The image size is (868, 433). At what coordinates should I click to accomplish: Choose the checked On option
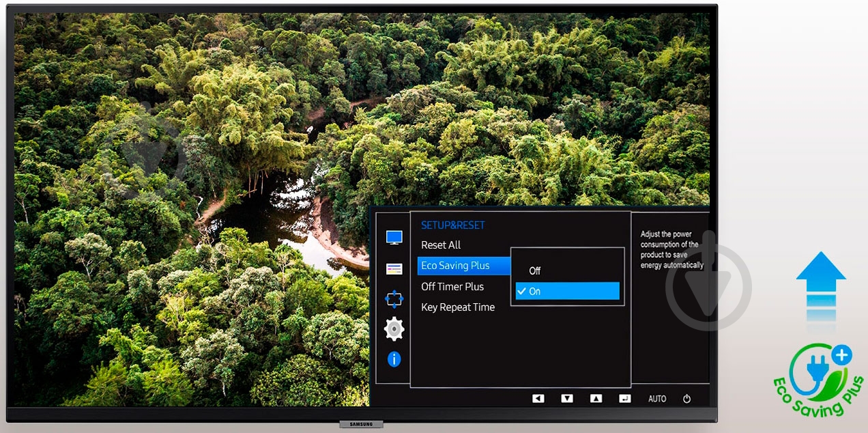click(x=567, y=292)
